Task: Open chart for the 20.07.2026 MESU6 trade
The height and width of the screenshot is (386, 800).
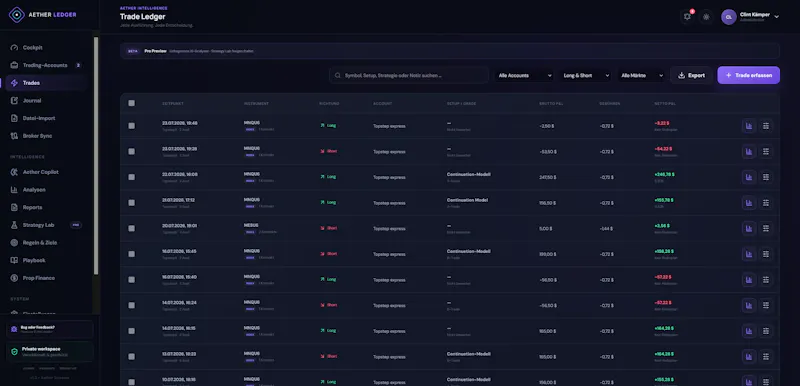Action: 748,228
